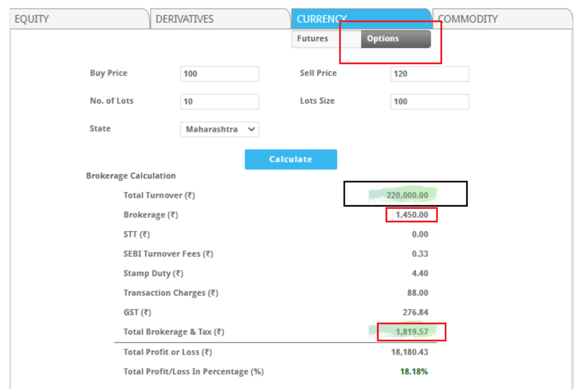Screen dimensions: 585x392
Task: Select the green 18.18% percentage value
Action: click(x=414, y=371)
